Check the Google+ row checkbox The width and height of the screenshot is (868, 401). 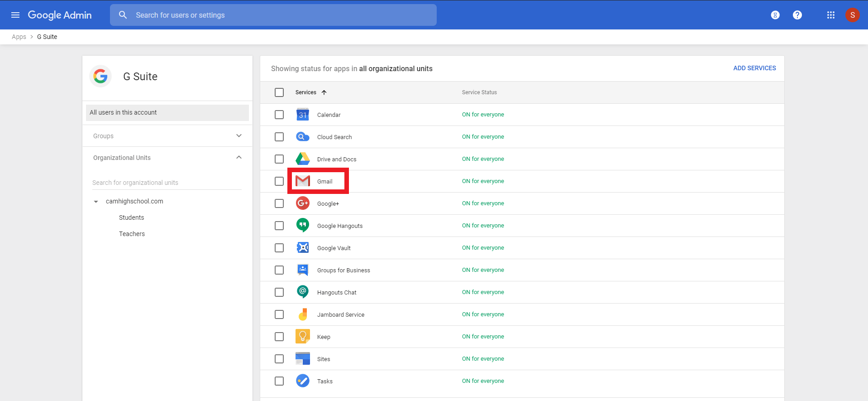coord(279,203)
